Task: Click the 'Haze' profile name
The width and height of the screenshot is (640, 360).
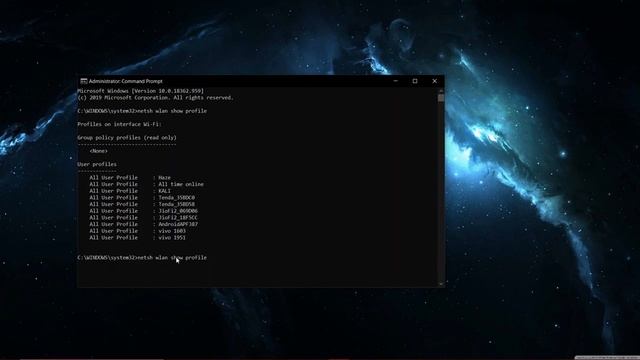Action: coord(164,178)
